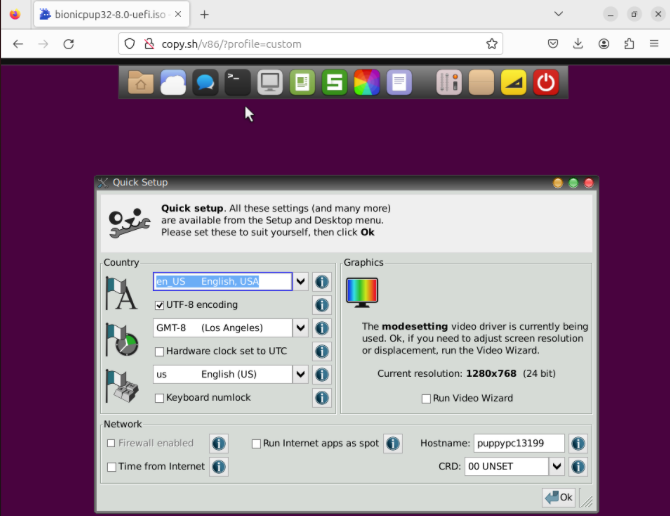Show info for the keyboard layout
Image resolution: width=670 pixels, height=517 pixels.
click(x=322, y=374)
